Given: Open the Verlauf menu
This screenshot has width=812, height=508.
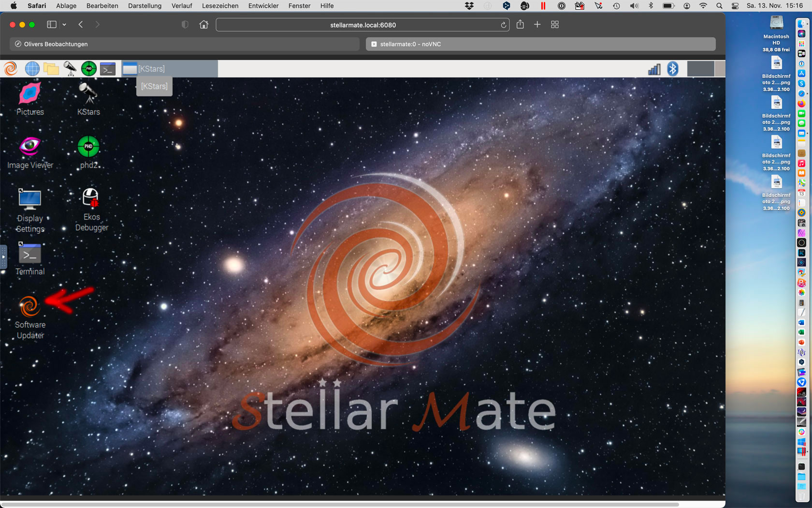Looking at the screenshot, I should pos(182,6).
